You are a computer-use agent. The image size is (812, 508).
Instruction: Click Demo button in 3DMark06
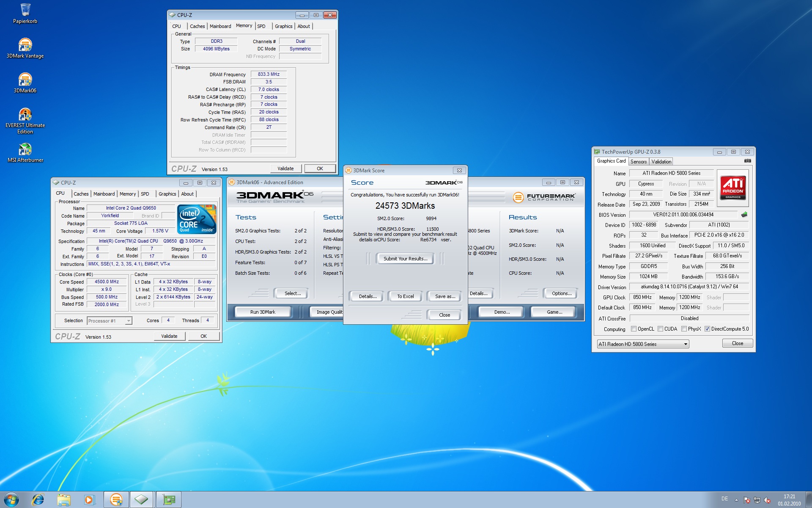tap(502, 312)
